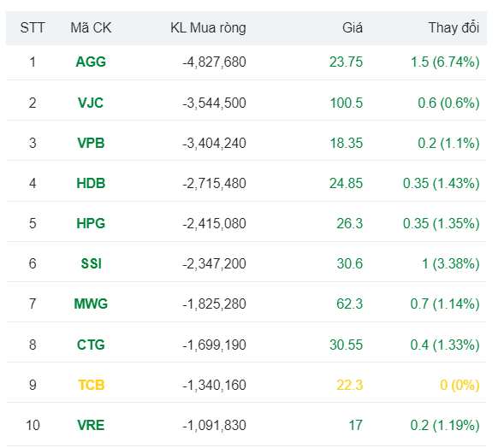
Task: Click the yellow TCB ticker
Action: point(92,385)
